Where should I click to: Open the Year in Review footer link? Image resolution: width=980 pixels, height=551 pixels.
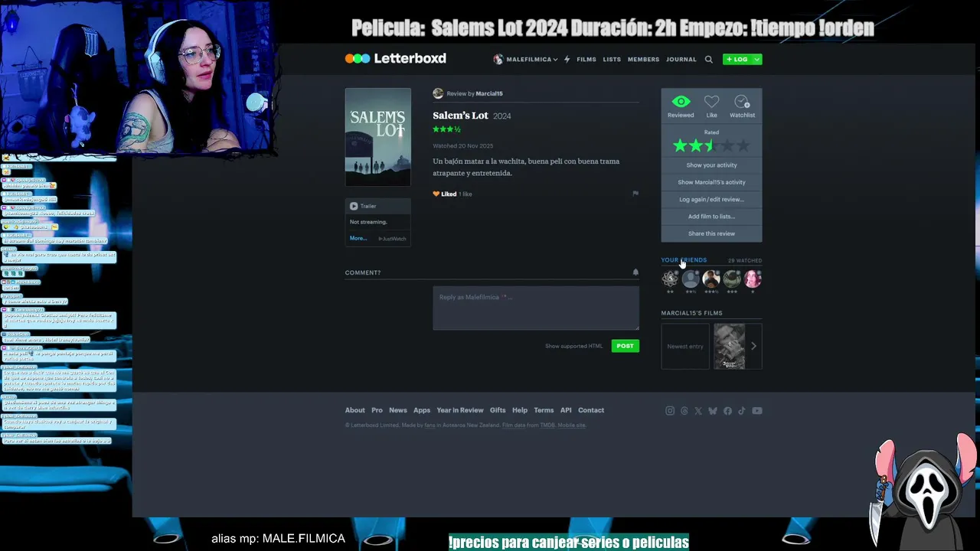(x=460, y=410)
